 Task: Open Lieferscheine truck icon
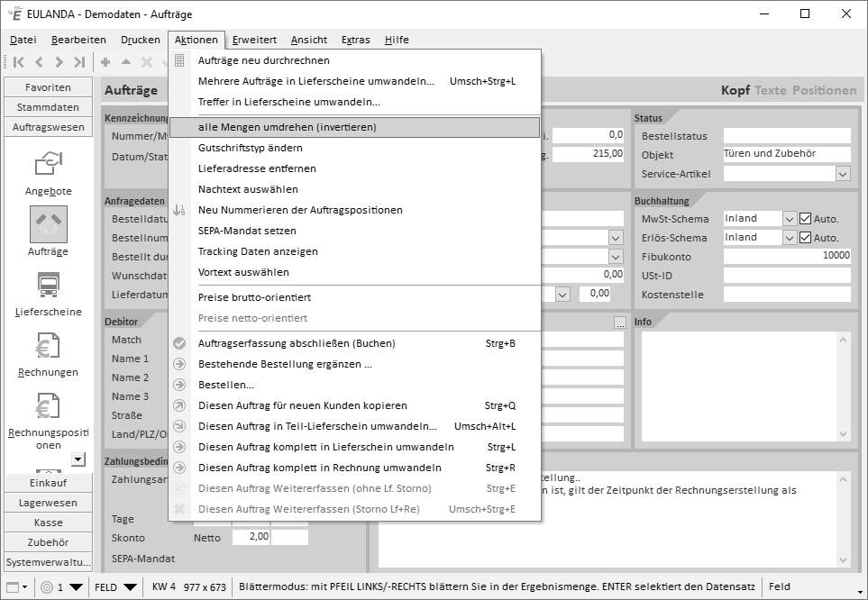49,285
